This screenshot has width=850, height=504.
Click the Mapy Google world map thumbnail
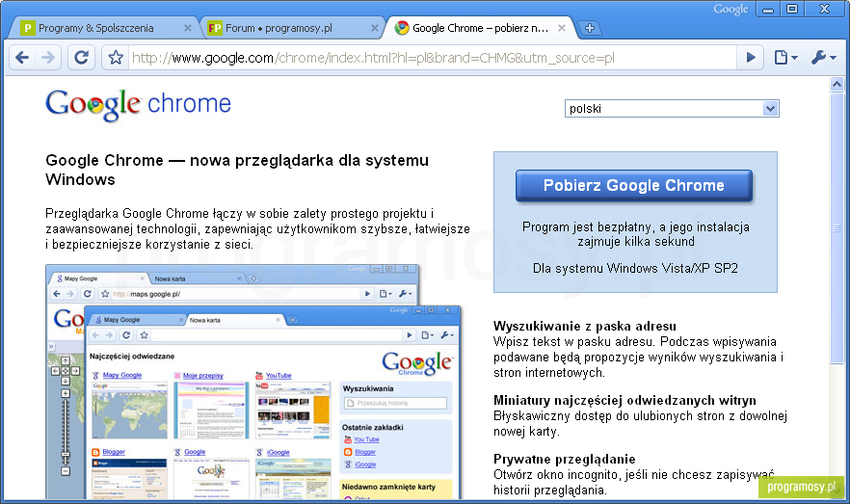point(129,411)
